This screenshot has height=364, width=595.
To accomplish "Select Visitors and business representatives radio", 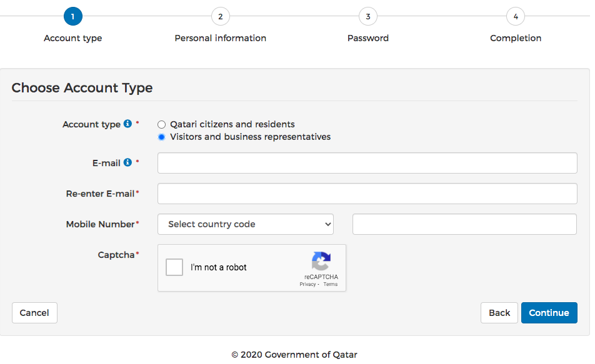I will 162,137.
